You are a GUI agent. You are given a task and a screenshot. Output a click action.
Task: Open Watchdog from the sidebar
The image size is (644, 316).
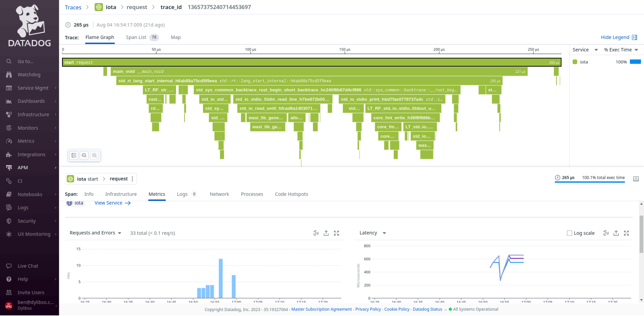tap(29, 74)
